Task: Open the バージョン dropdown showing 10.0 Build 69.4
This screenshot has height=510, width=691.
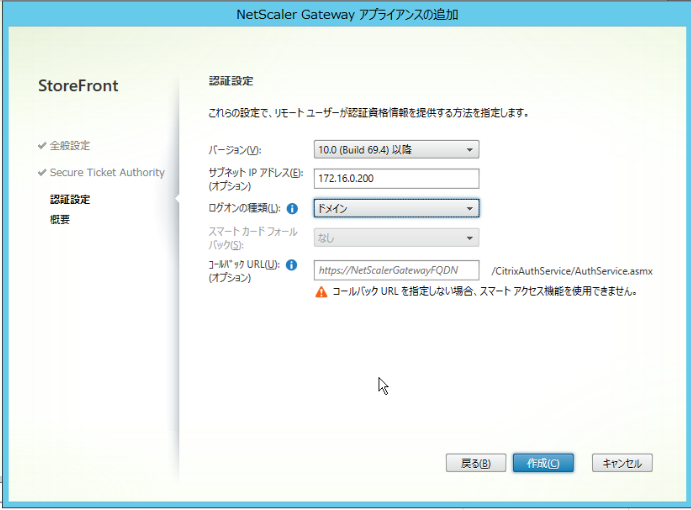Action: 396,150
